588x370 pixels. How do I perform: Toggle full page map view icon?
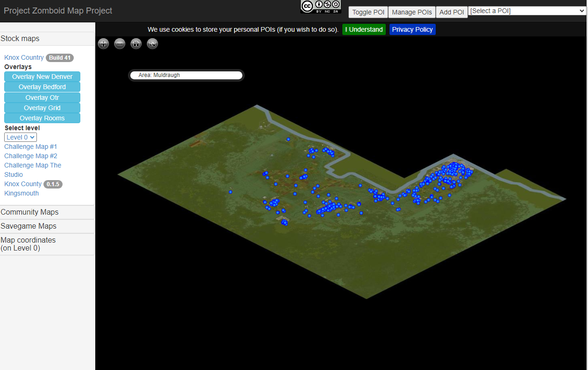click(152, 44)
